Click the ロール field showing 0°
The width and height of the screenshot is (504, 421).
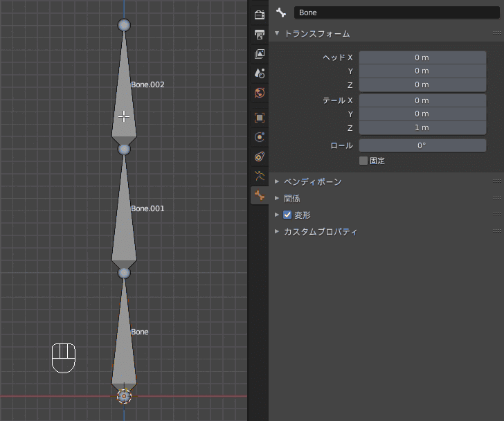[422, 145]
